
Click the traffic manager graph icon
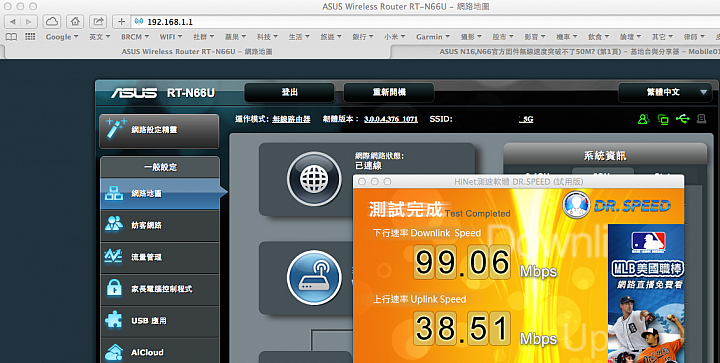113,256
